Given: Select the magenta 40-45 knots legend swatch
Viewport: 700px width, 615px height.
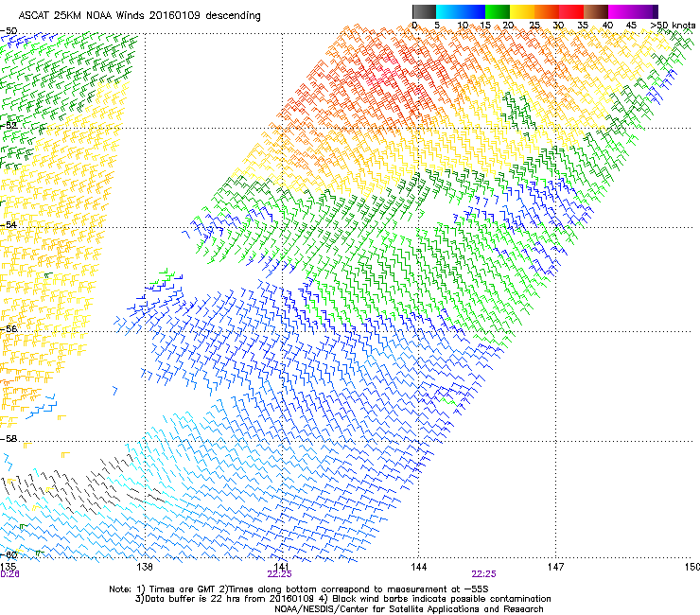Looking at the screenshot, I should pyautogui.click(x=621, y=11).
